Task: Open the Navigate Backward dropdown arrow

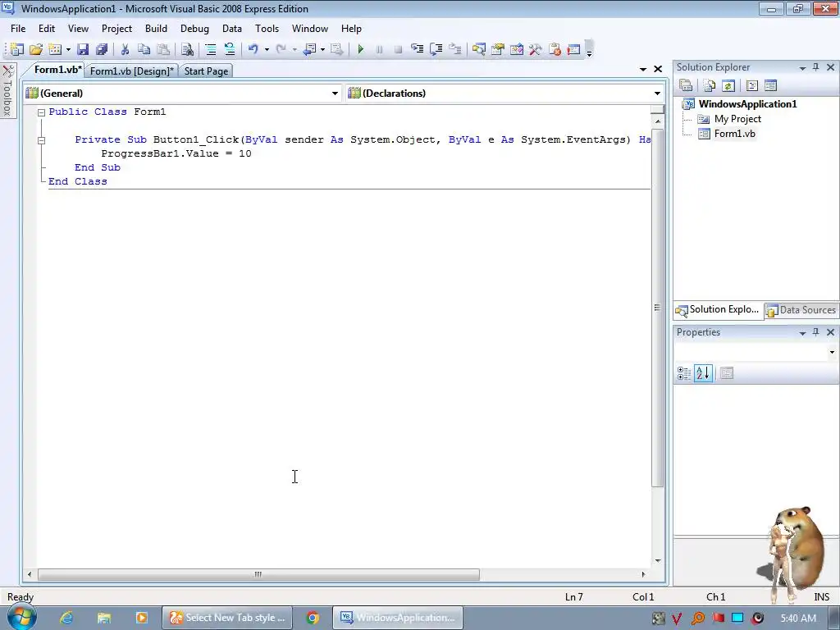Action: click(x=322, y=49)
